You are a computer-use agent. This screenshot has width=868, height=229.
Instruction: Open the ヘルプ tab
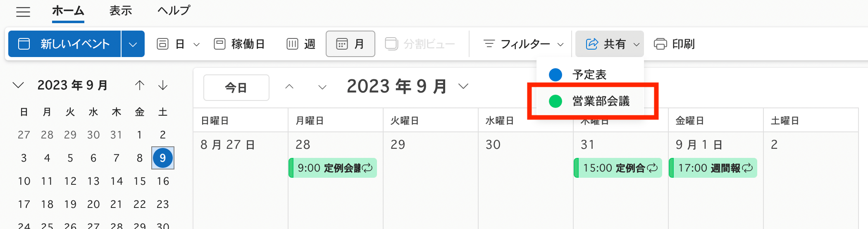click(x=174, y=11)
